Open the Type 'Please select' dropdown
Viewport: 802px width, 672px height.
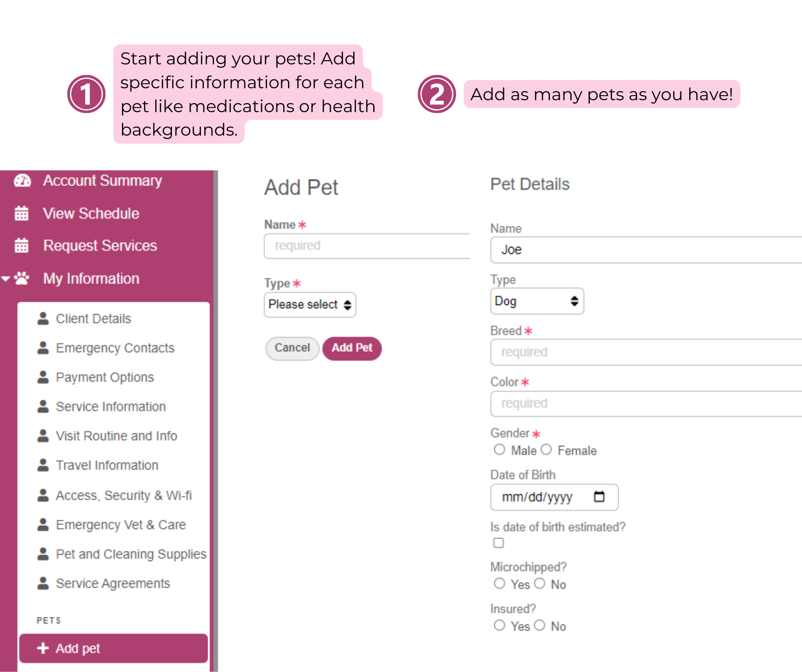(310, 304)
